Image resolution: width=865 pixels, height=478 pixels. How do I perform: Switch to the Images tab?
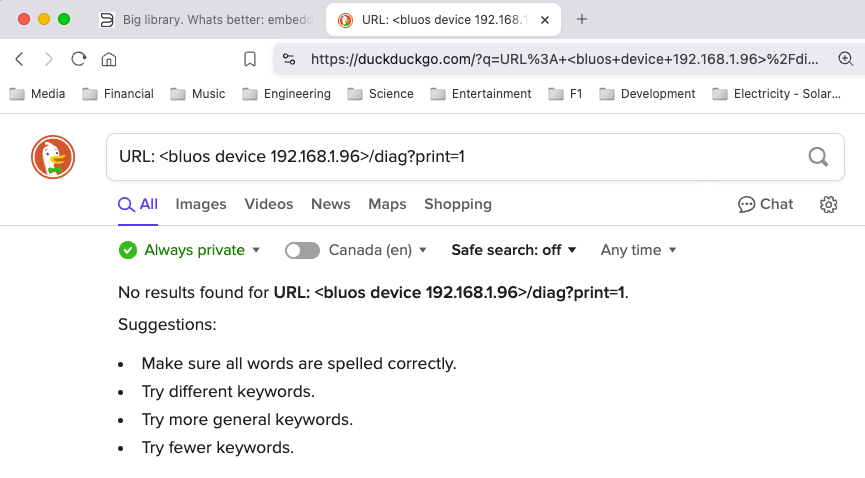point(201,204)
